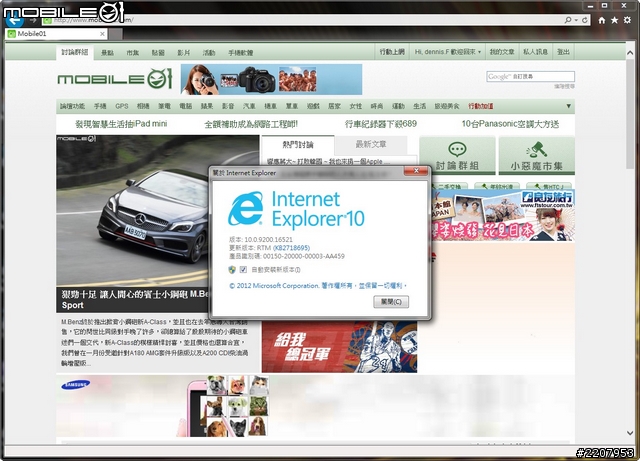Viewport: 640px width, 461px height.
Task: Click the large 小惡魔市集 green button
Action: (x=537, y=155)
